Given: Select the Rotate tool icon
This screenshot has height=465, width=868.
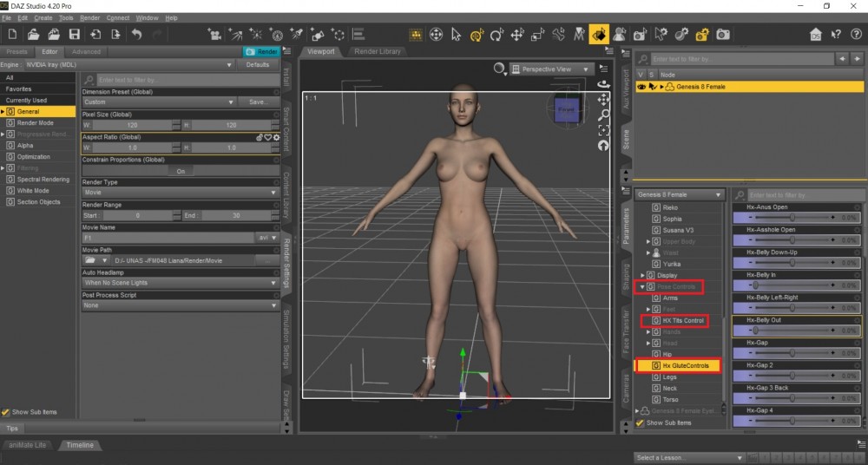Looking at the screenshot, I should pos(497,35).
